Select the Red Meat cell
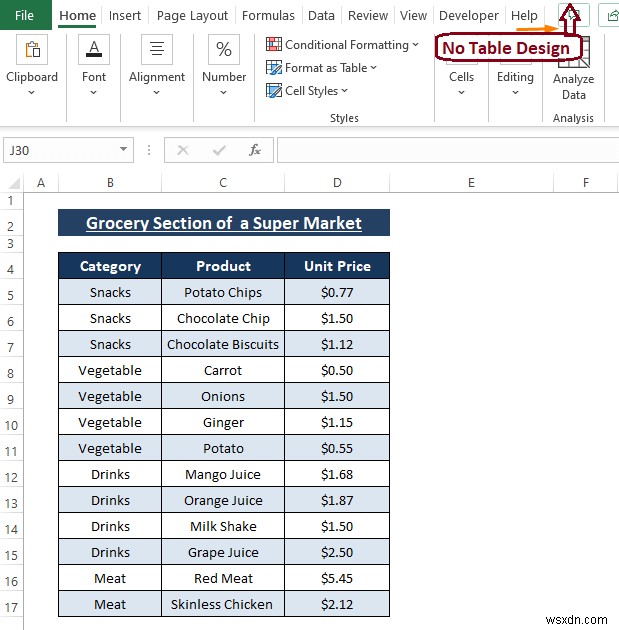This screenshot has height=630, width=619. click(x=223, y=578)
